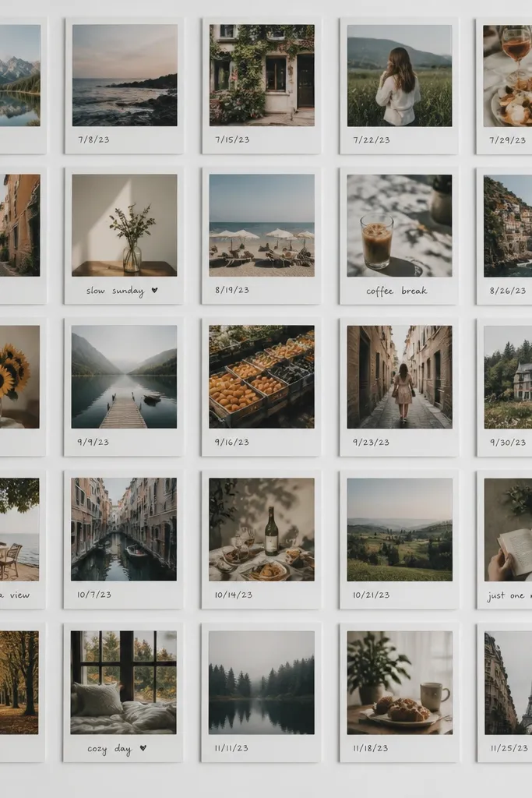The width and height of the screenshot is (532, 798).
Task: Open the woman walking alley photo dated 9/23/23
Action: pyautogui.click(x=400, y=377)
